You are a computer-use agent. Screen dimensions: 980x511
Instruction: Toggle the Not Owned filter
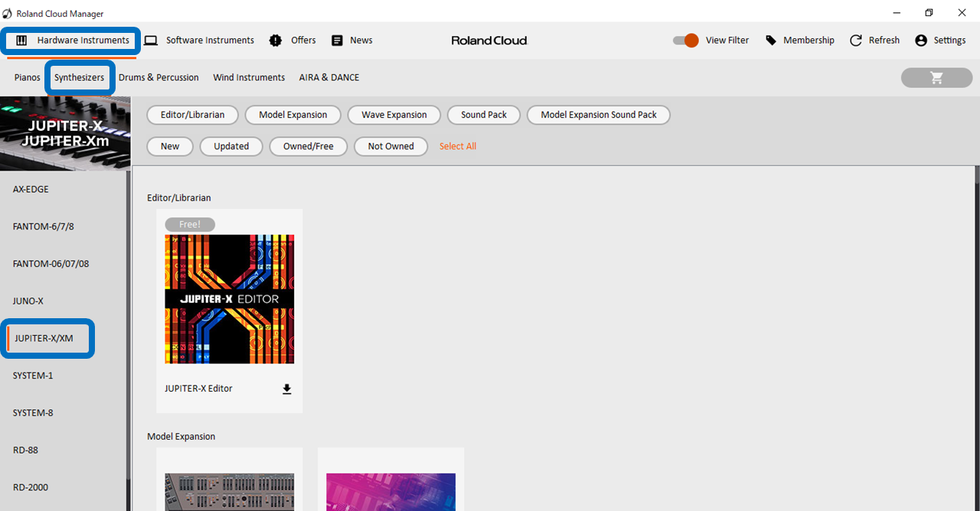click(x=390, y=146)
